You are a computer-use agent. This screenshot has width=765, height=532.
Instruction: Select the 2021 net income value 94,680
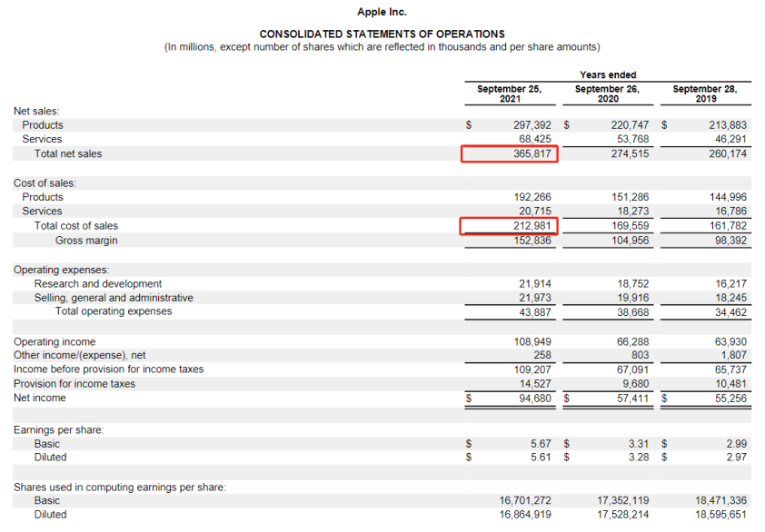535,399
